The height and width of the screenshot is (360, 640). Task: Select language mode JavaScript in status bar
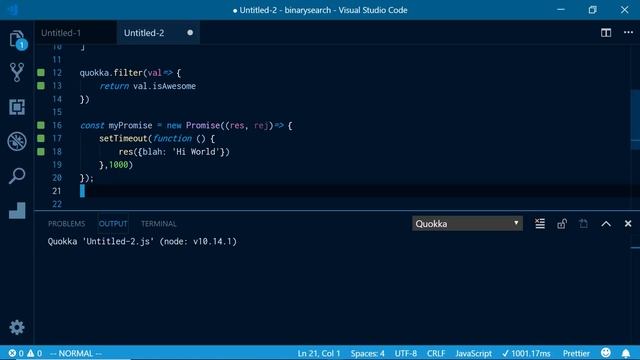tap(473, 353)
